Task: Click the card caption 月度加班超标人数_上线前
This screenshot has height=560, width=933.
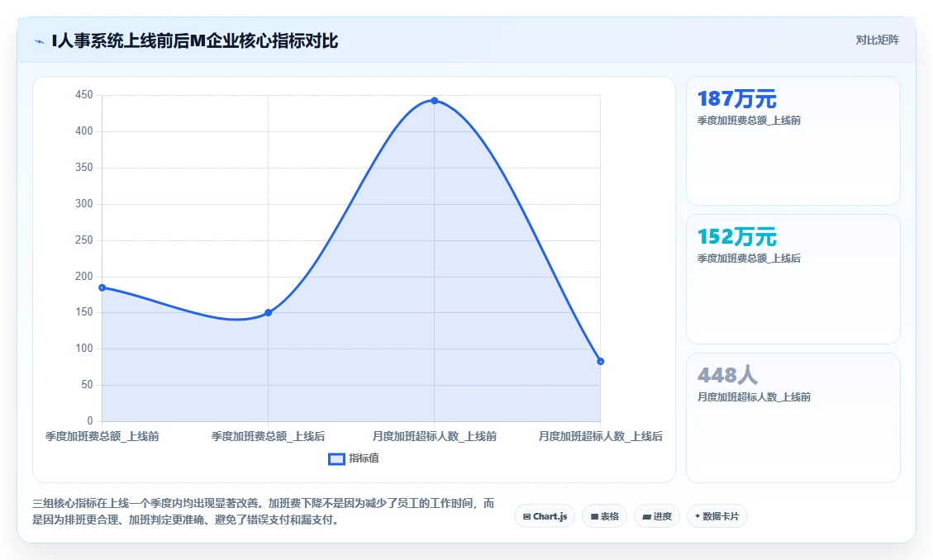Action: tap(754, 397)
